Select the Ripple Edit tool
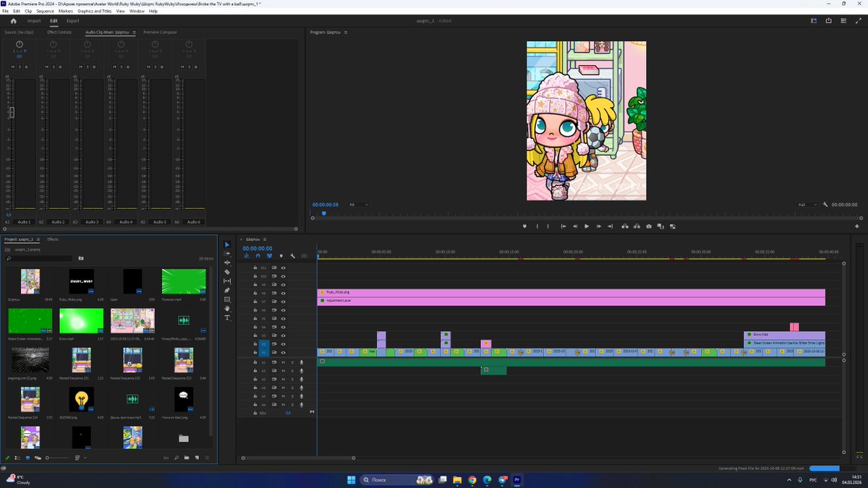 227,263
